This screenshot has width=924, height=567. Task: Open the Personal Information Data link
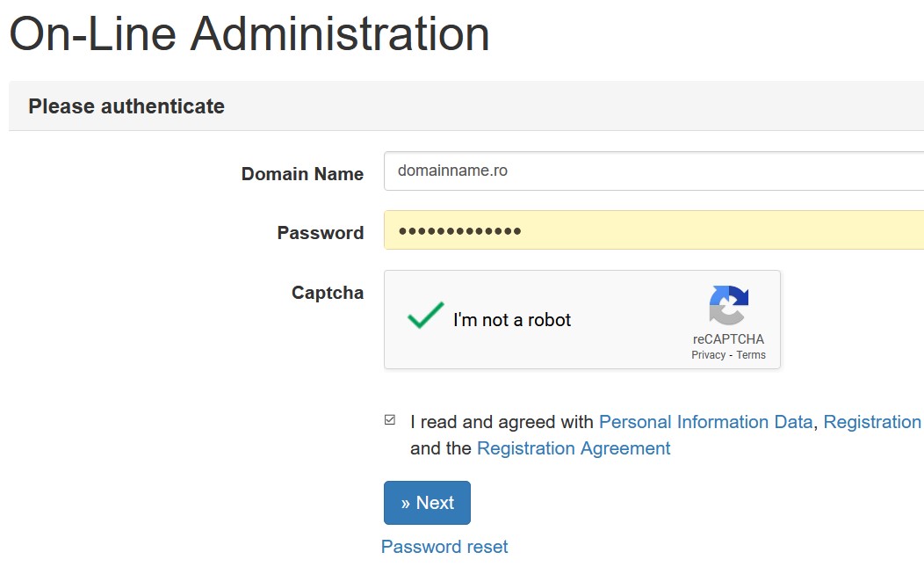706,422
